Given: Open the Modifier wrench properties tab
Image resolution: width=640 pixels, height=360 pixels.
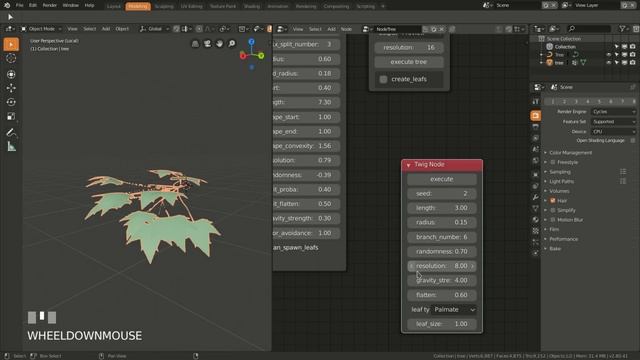Looking at the screenshot, I should [536, 197].
